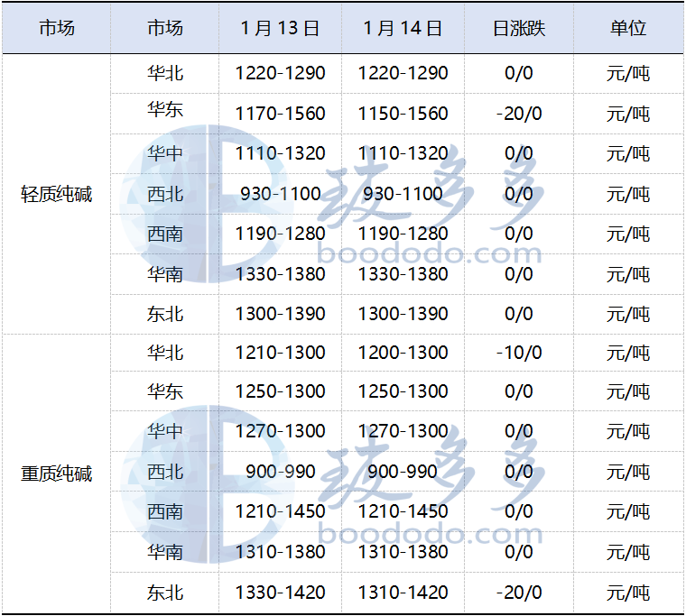Select the 西南 region cell under 重质纯碱
686x616 pixels.
(x=165, y=512)
